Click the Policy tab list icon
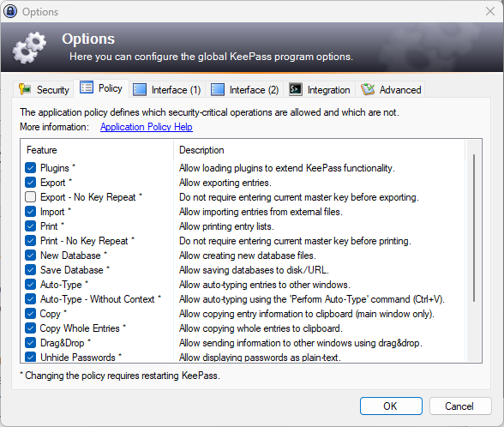 86,87
